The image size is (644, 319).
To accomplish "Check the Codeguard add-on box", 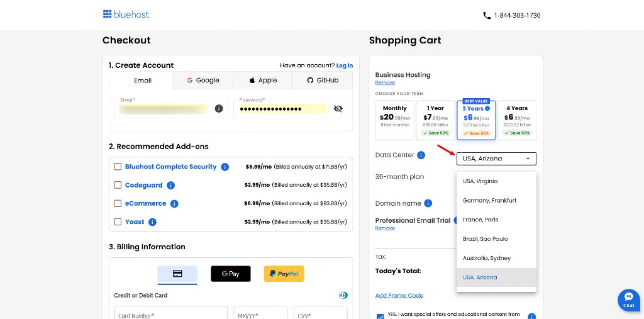I will coord(118,185).
